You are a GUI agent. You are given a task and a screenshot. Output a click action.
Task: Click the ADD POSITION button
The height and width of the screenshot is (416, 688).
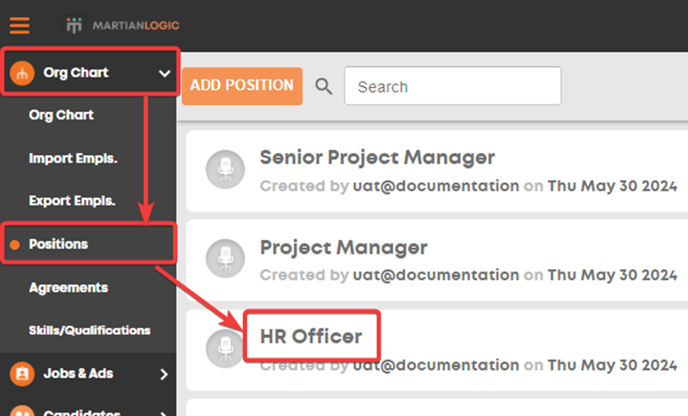click(242, 86)
